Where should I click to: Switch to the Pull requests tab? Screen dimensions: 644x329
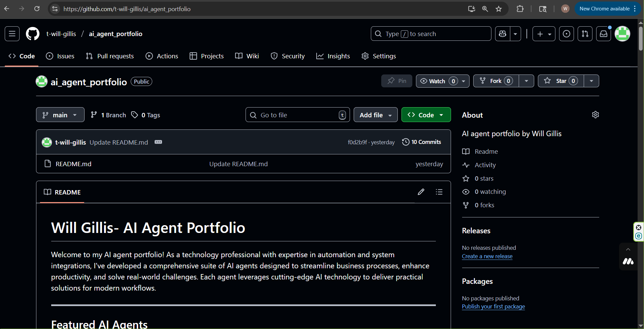coord(110,56)
